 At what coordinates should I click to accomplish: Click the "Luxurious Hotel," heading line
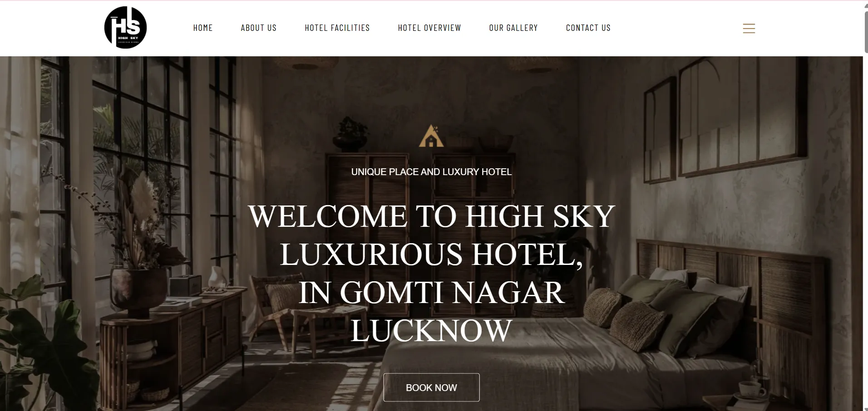pyautogui.click(x=431, y=254)
